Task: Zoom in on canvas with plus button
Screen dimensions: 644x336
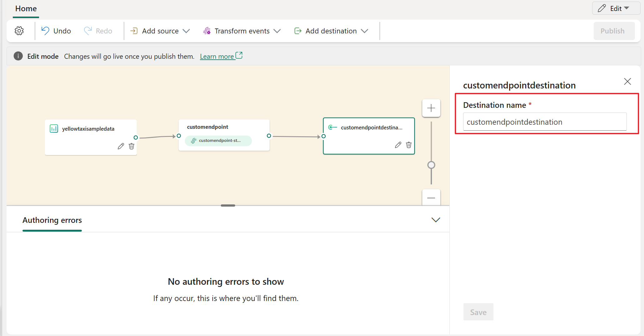Action: pos(431,108)
